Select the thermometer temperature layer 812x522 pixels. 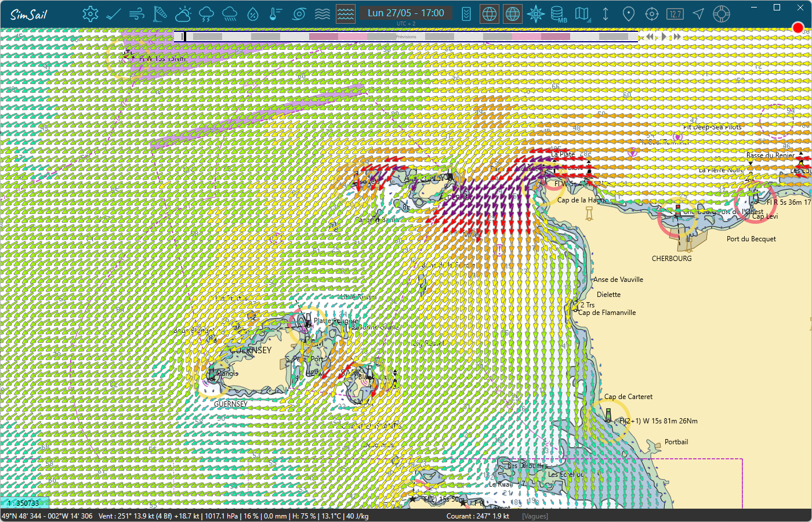pyautogui.click(x=276, y=14)
